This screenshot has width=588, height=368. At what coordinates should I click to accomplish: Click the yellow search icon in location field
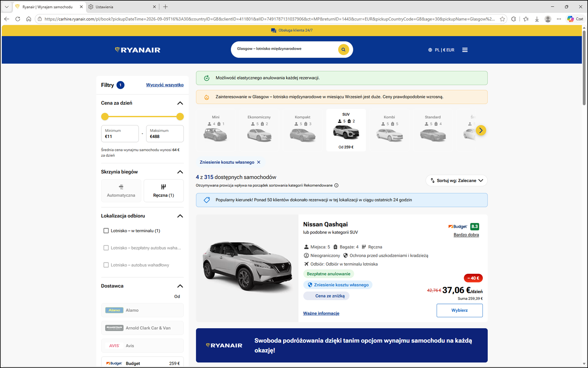tap(343, 49)
